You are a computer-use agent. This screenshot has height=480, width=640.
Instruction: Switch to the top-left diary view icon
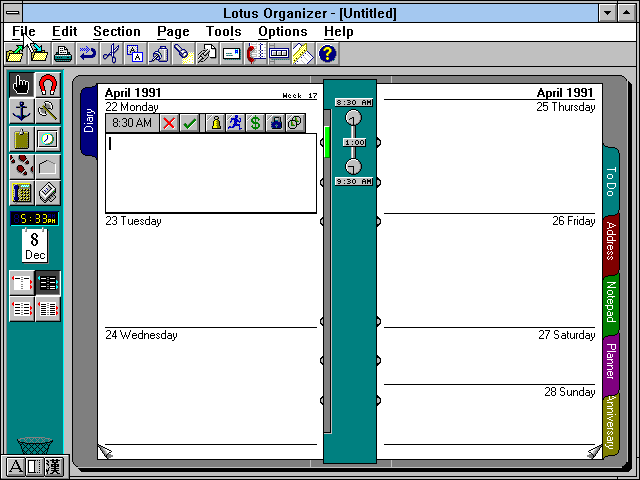pos(22,283)
